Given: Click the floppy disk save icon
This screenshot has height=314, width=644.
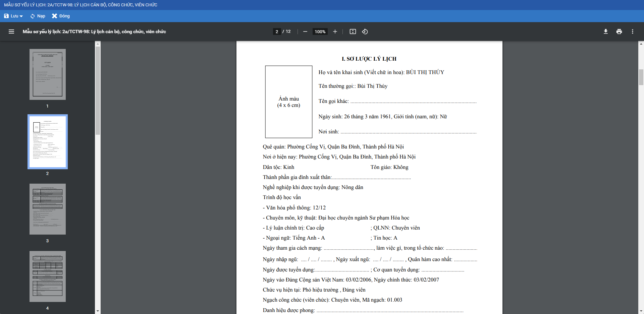Looking at the screenshot, I should (x=6, y=16).
